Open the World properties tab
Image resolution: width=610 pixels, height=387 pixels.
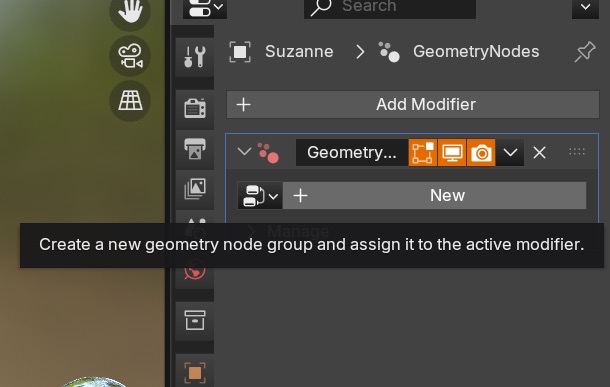(x=195, y=270)
